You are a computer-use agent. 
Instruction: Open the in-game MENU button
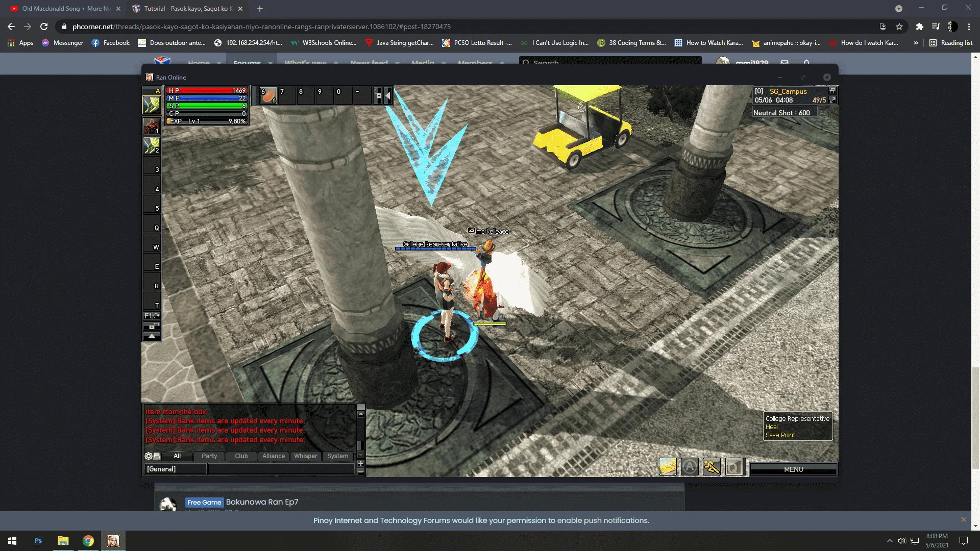(793, 469)
